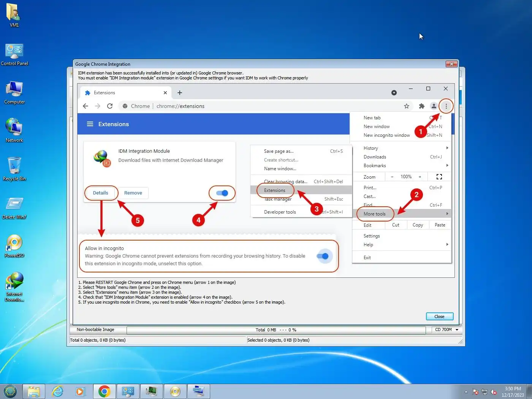This screenshot has height=399, width=532.
Task: Click the 'You must enable IDM Integration module' message line
Action: tap(193, 78)
